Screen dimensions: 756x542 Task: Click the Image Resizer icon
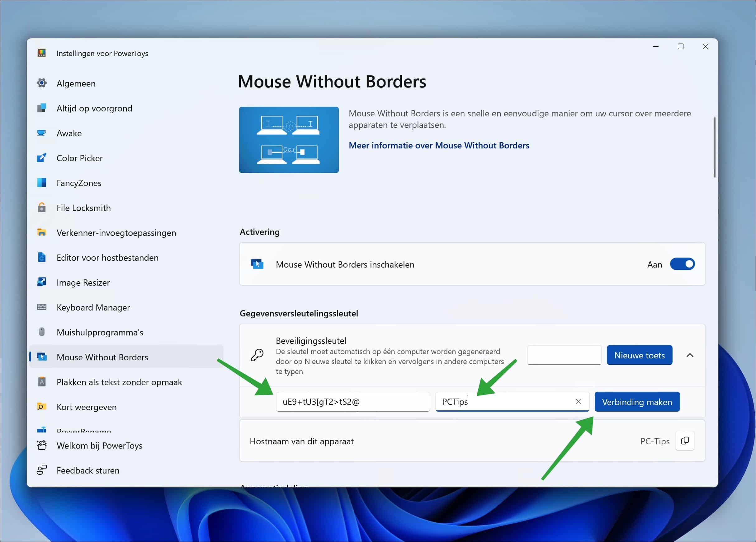click(x=42, y=282)
